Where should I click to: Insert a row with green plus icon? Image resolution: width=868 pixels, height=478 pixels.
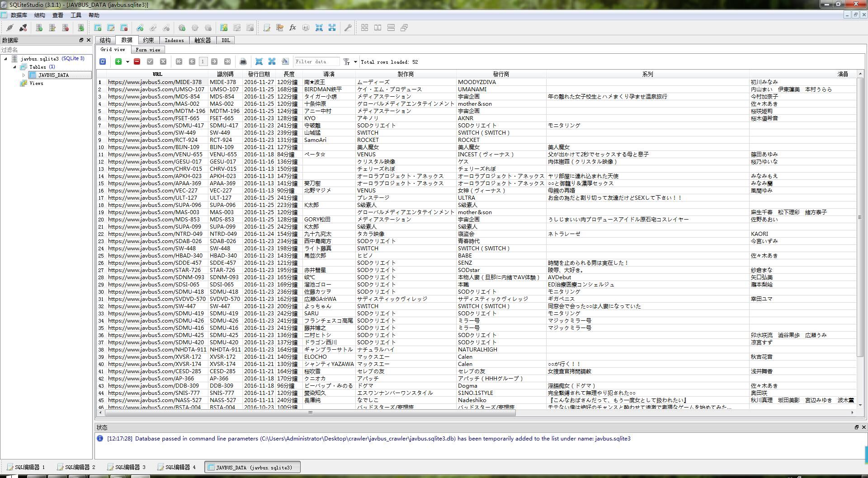click(x=118, y=61)
